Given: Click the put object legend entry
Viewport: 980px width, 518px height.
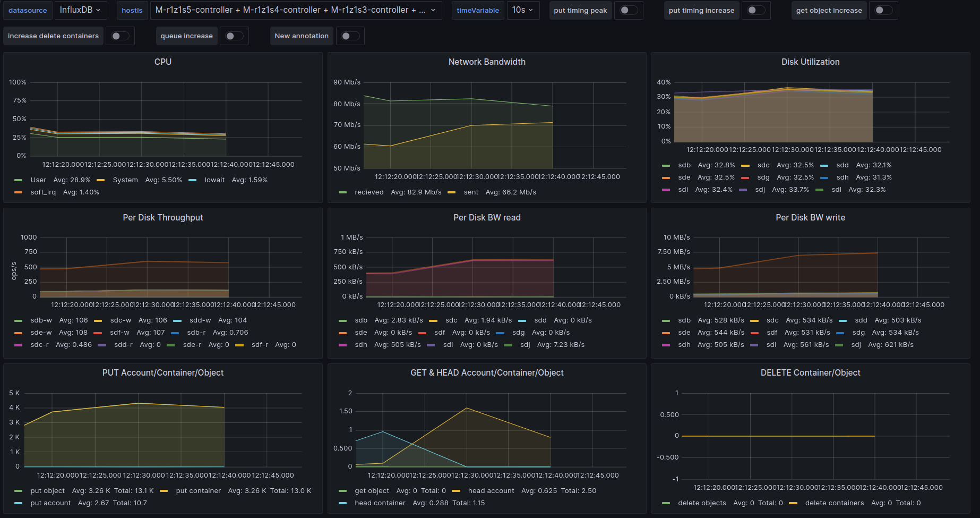Looking at the screenshot, I should (x=47, y=491).
